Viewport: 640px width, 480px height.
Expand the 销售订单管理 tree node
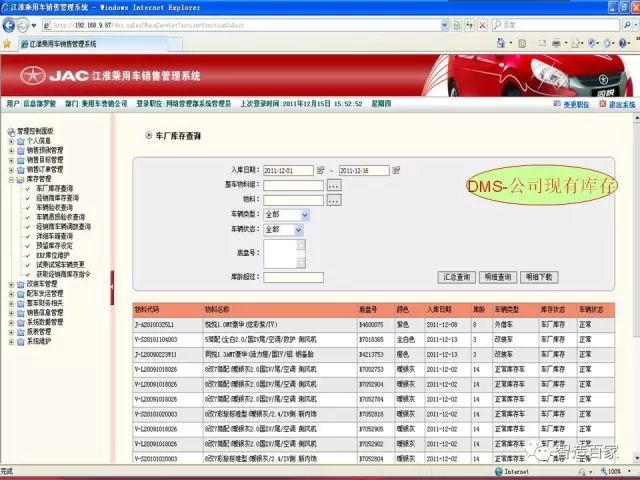pyautogui.click(x=11, y=170)
